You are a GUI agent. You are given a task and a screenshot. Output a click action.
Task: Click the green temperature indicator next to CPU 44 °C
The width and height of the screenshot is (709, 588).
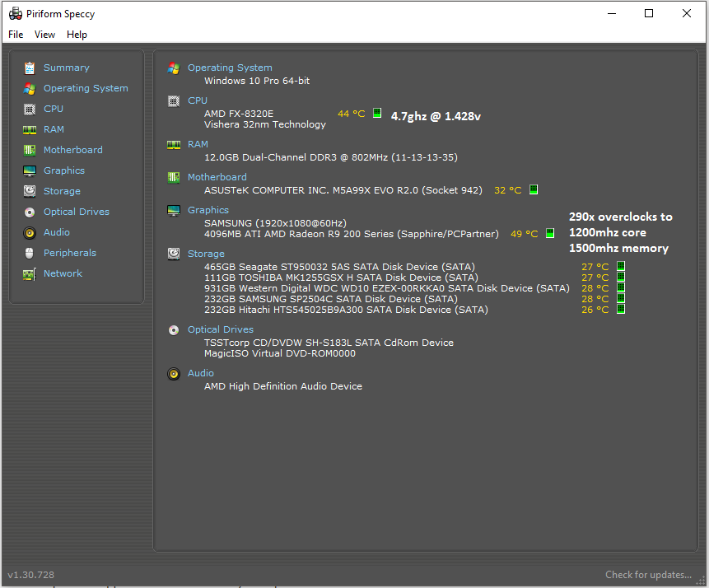pos(377,113)
